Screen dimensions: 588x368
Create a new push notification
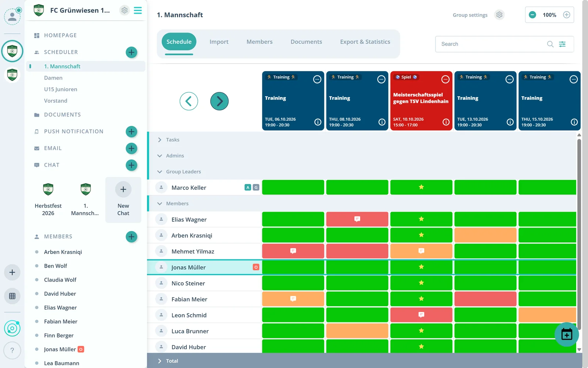tap(131, 131)
